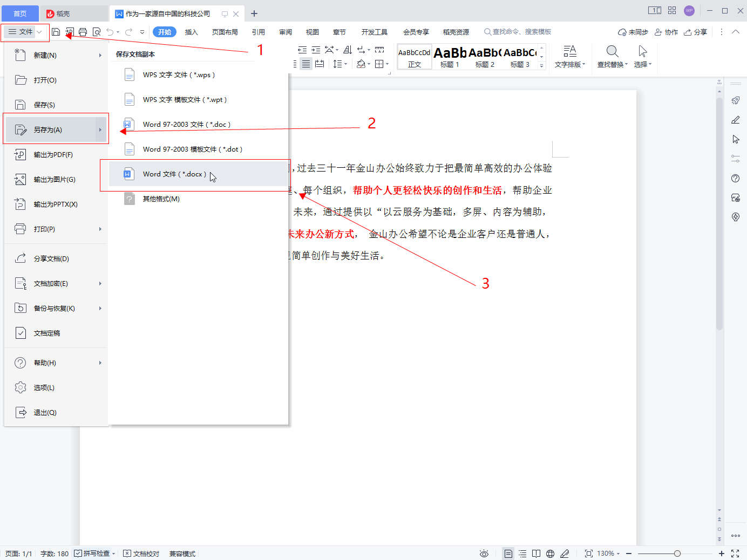Image resolution: width=747 pixels, height=560 pixels.
Task: Expand the 打印(P) submenu arrow
Action: (x=100, y=229)
